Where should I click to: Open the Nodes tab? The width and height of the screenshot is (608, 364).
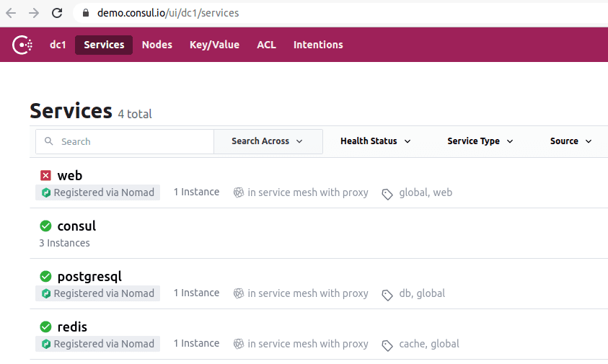(x=157, y=45)
